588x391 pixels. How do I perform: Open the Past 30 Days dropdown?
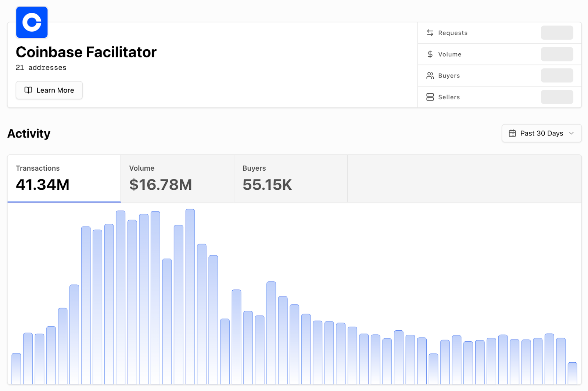click(x=541, y=134)
